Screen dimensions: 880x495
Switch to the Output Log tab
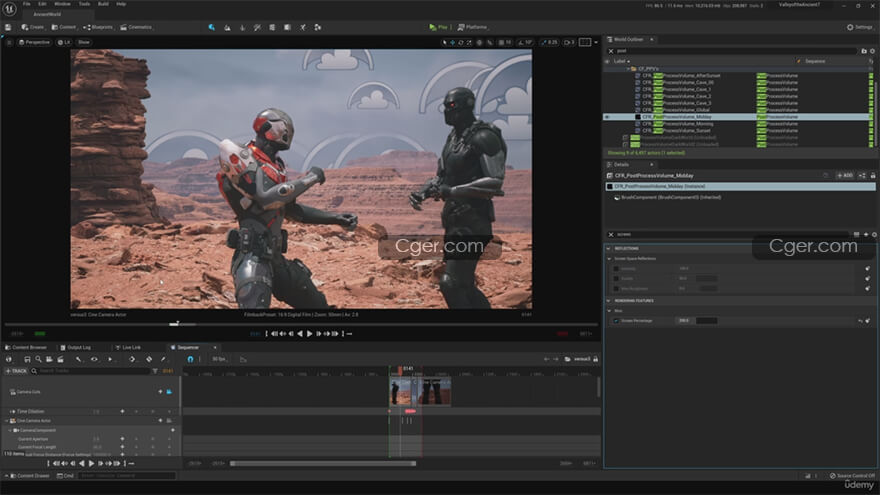pos(75,347)
